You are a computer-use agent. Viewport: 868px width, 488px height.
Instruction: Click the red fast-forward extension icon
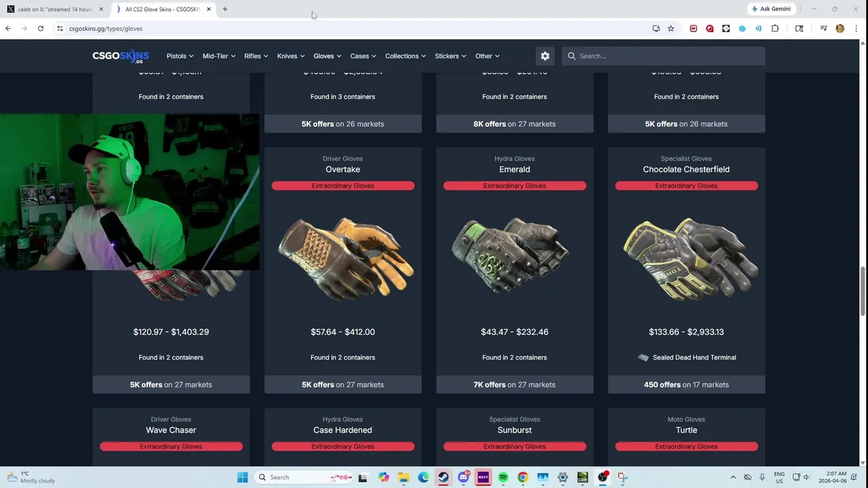(693, 28)
